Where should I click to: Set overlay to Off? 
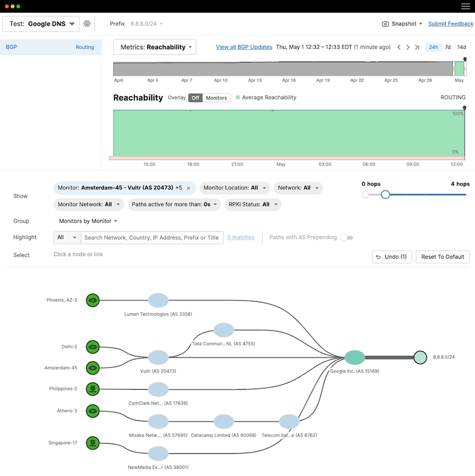click(x=195, y=98)
